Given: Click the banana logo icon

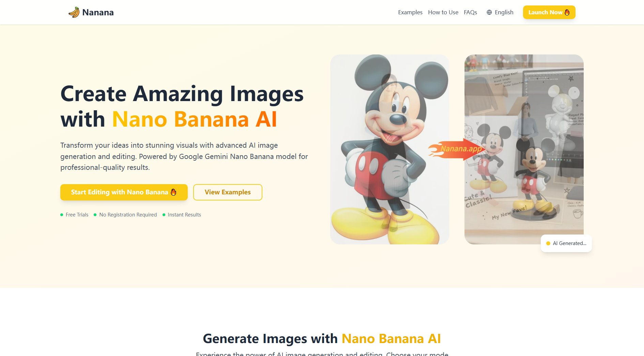Looking at the screenshot, I should 74,12.
